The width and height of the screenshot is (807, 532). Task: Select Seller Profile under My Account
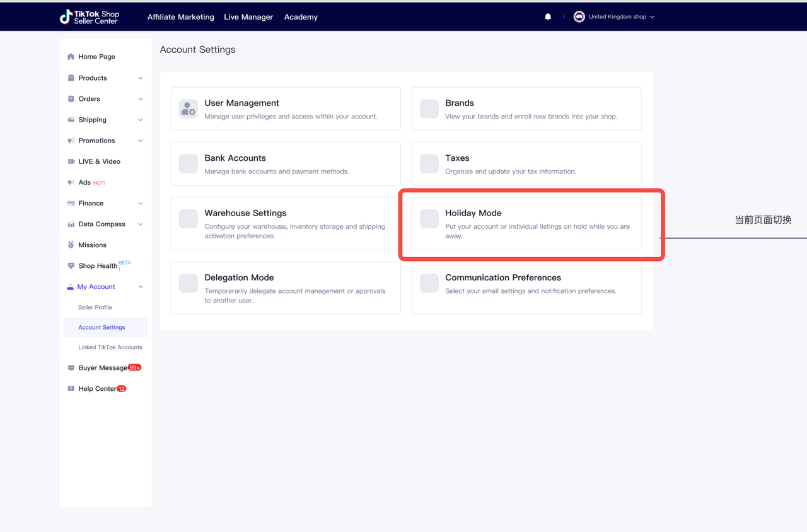[x=95, y=308]
